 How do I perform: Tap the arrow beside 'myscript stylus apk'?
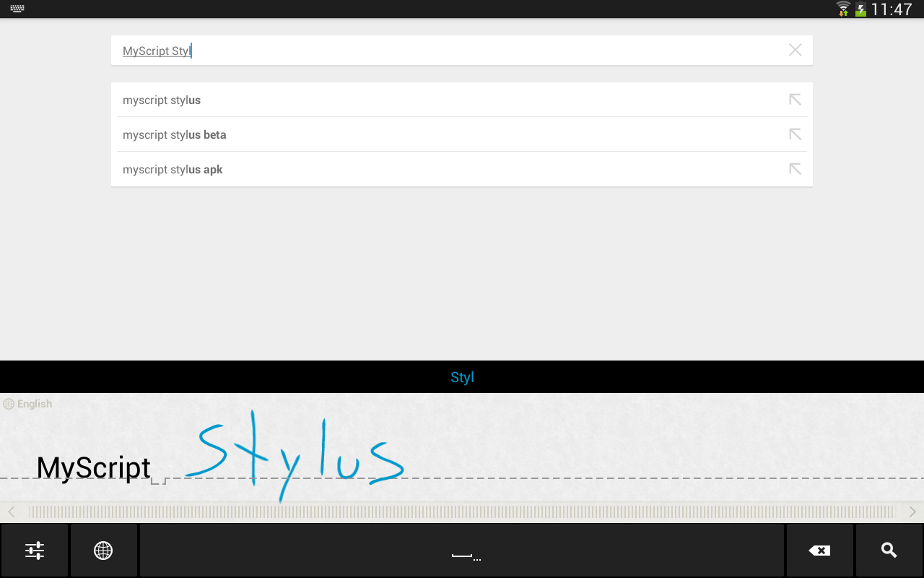[x=795, y=168]
